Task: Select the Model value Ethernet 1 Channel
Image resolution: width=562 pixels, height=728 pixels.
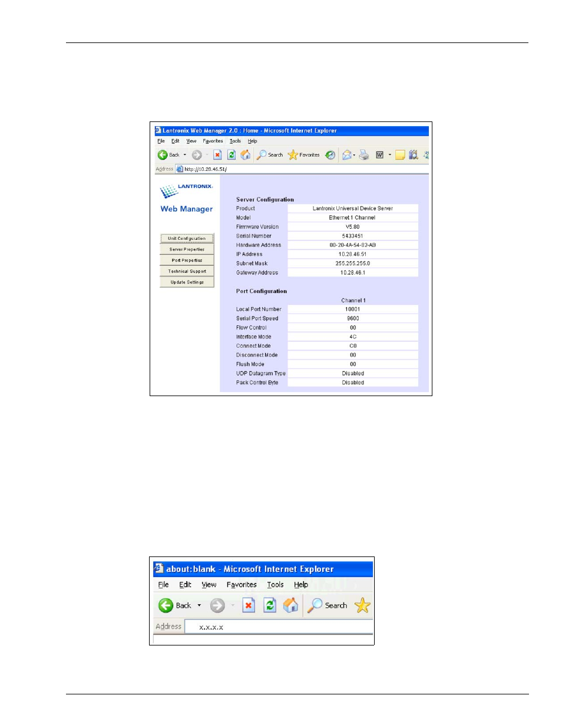Action: coord(353,218)
